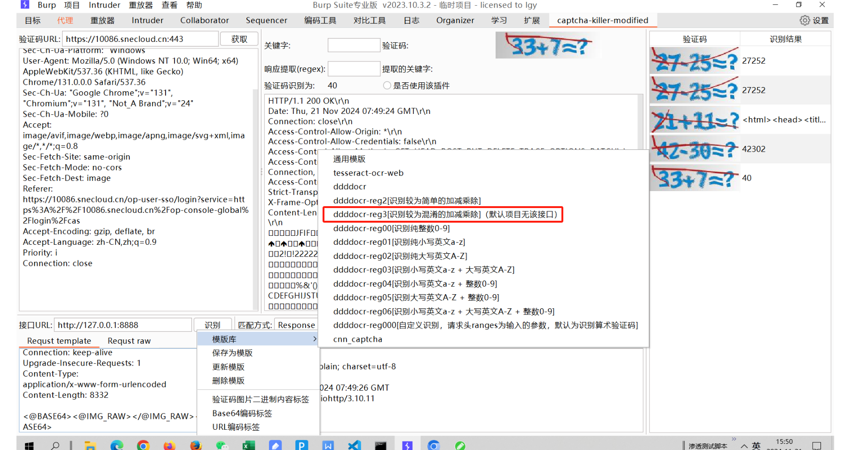Launch Microsoft Edge from taskbar
This screenshot has height=450, width=868.
[x=117, y=445]
